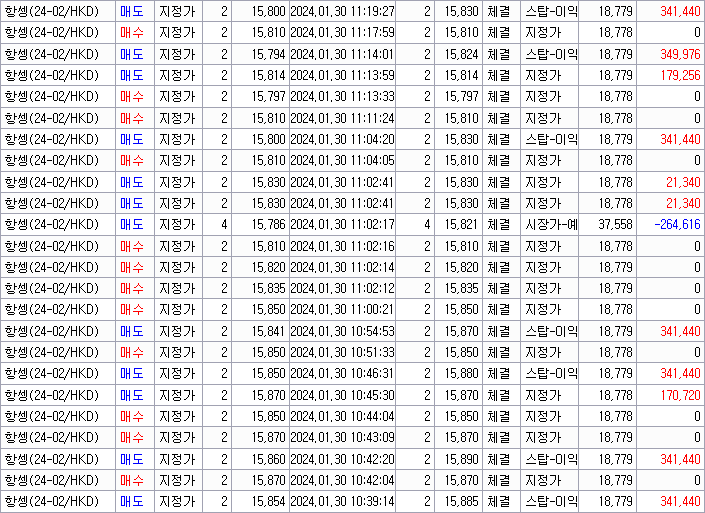Select 매도 in the 10:45:30 row
This screenshot has width=705, height=513.
tap(132, 395)
